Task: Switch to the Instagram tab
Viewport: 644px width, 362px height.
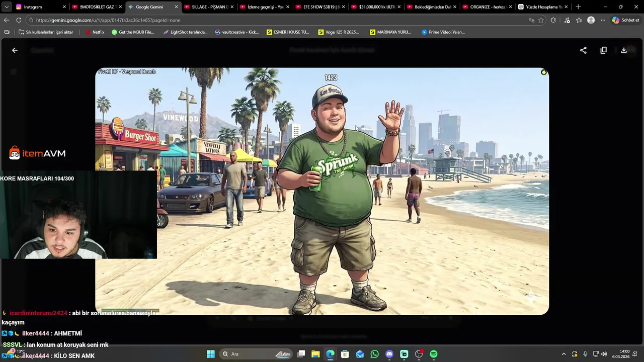Action: click(40, 7)
